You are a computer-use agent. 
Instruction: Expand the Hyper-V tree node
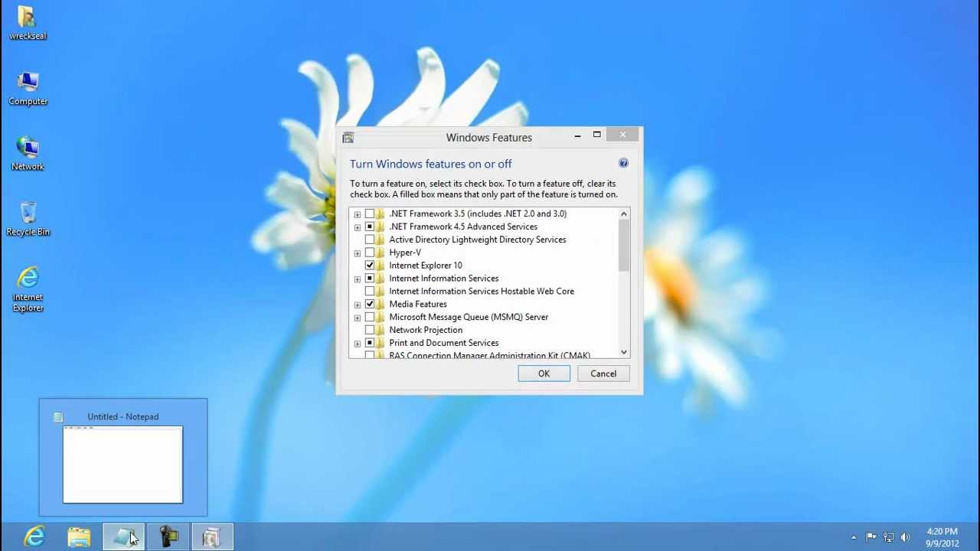click(358, 253)
